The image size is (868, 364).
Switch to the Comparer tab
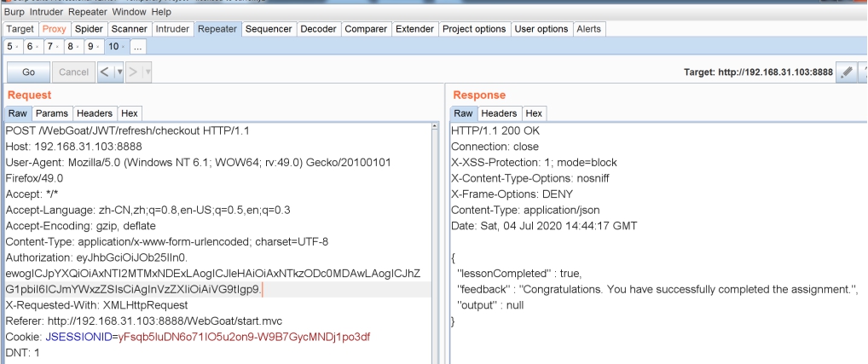(x=366, y=29)
